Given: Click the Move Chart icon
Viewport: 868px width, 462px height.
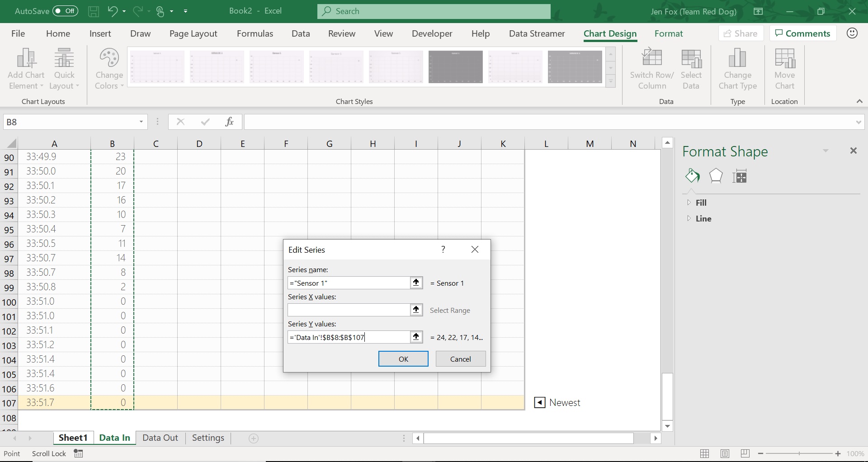Looking at the screenshot, I should pyautogui.click(x=785, y=69).
